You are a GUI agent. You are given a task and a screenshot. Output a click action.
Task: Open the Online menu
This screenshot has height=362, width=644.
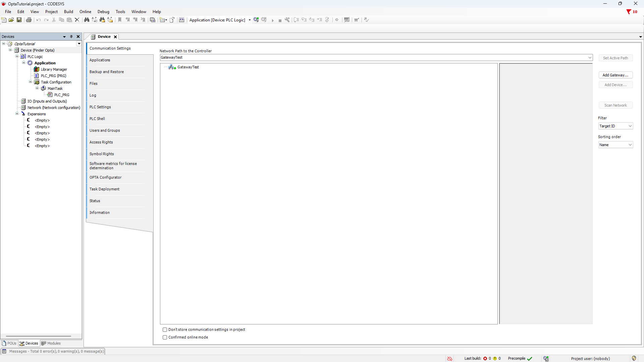(85, 12)
